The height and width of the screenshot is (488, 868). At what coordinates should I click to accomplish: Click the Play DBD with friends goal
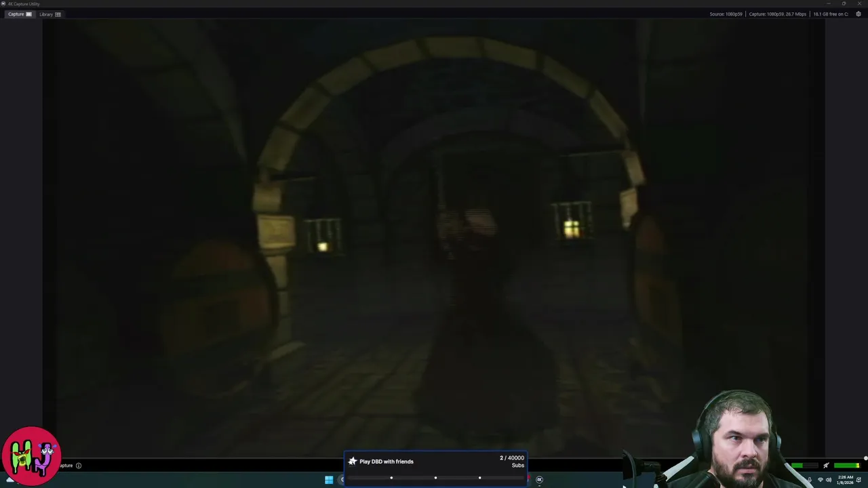(x=435, y=469)
